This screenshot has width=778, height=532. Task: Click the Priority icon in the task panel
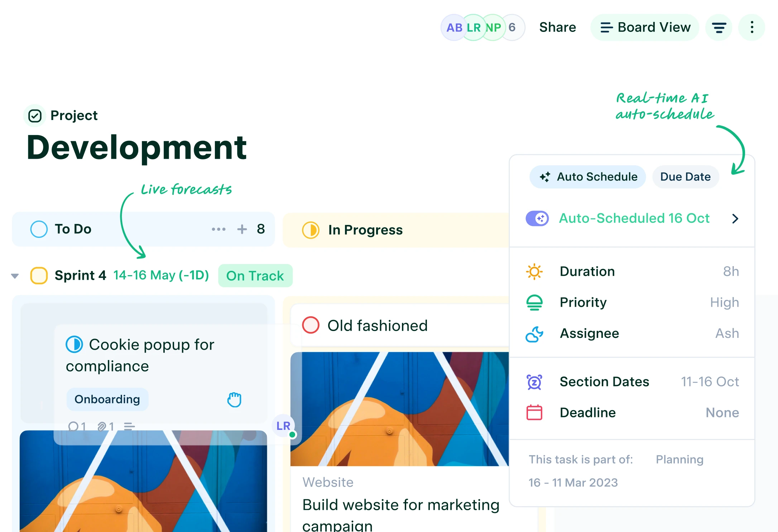[534, 303]
